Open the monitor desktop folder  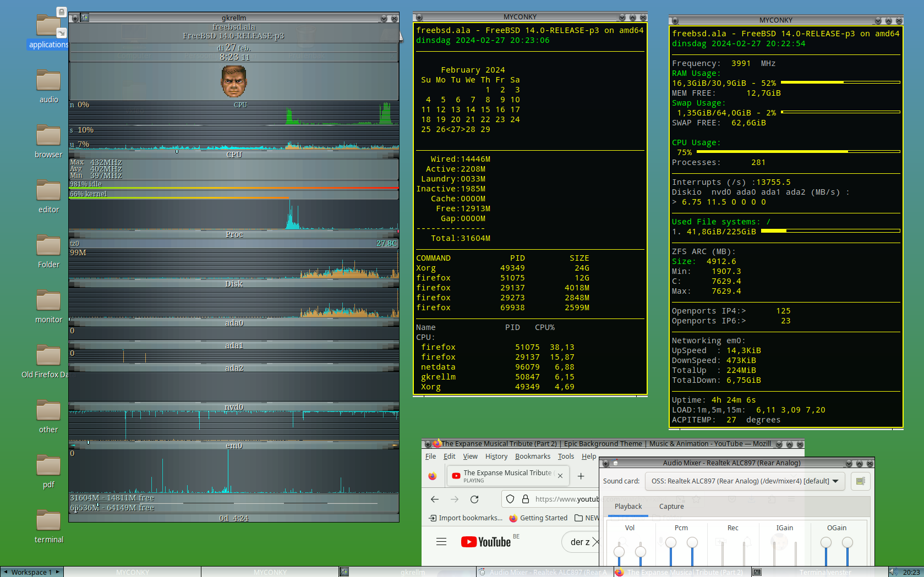coord(48,306)
